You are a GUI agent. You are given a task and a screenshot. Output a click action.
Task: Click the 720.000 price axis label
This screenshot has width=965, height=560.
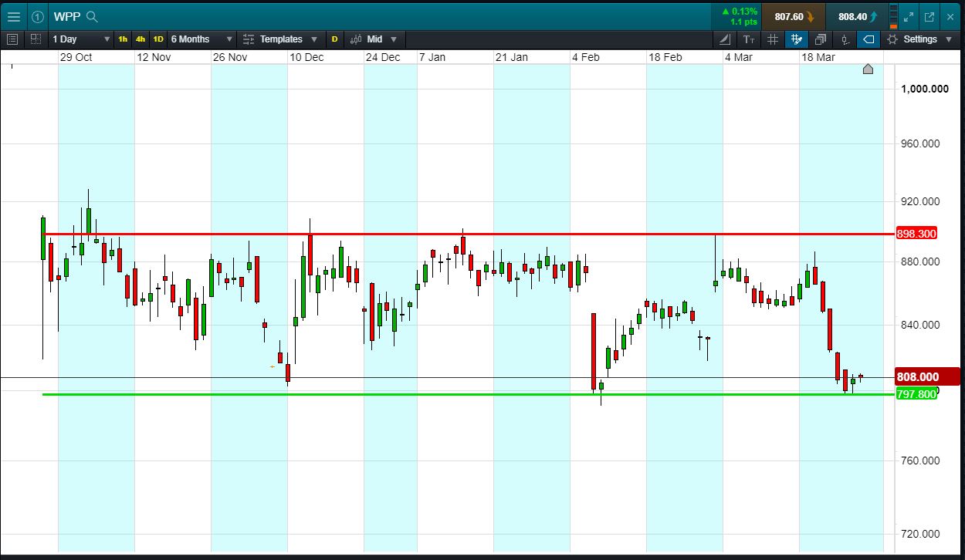[920, 534]
